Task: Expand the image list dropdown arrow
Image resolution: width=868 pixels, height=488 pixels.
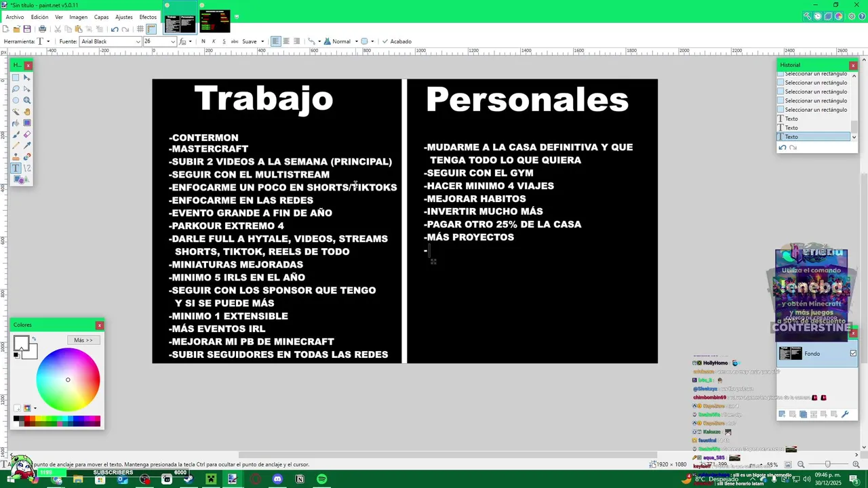Action: (x=237, y=16)
